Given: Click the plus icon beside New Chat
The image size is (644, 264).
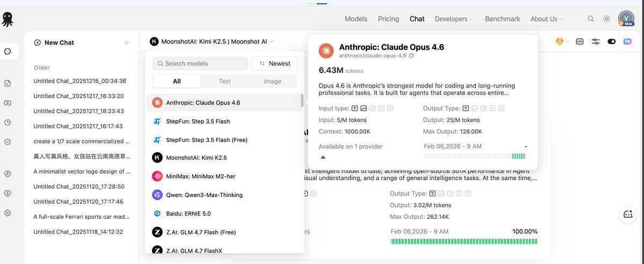Looking at the screenshot, I should (38, 42).
